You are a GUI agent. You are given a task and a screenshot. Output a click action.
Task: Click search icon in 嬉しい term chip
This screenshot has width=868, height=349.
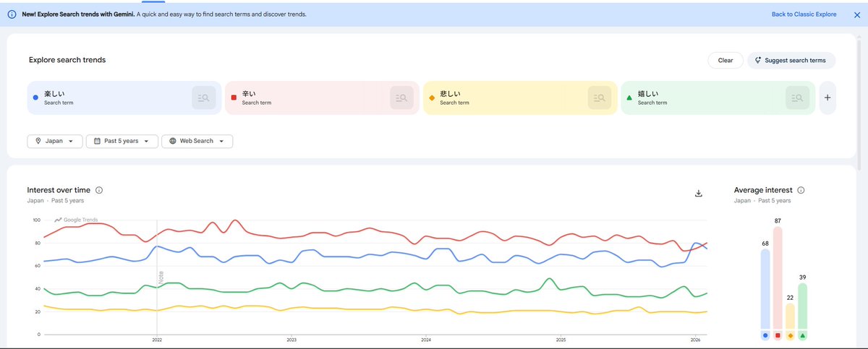click(797, 98)
